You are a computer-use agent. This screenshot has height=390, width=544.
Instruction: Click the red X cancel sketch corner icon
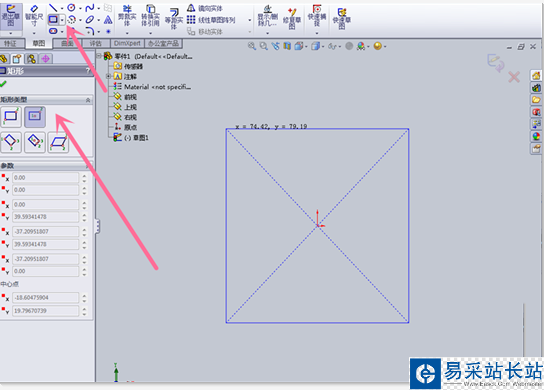514,77
